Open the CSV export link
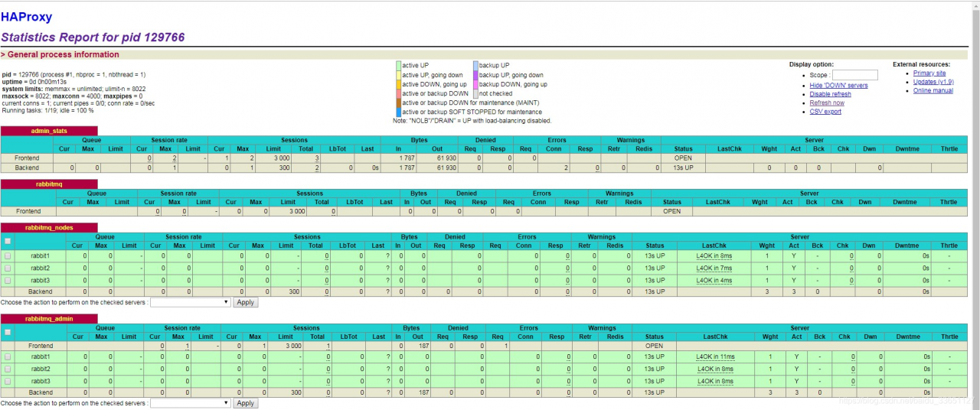This screenshot has height=410, width=980. pos(825,112)
